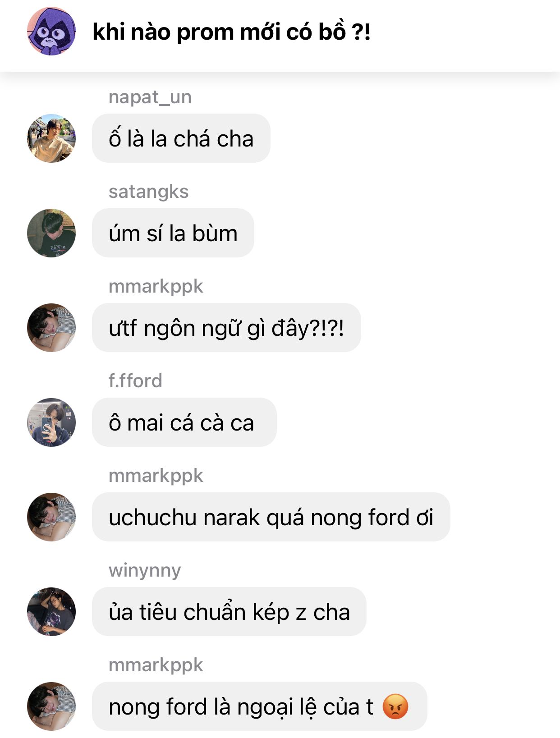Click the f.fford username label
Screen dimensions: 560x738
click(135, 381)
